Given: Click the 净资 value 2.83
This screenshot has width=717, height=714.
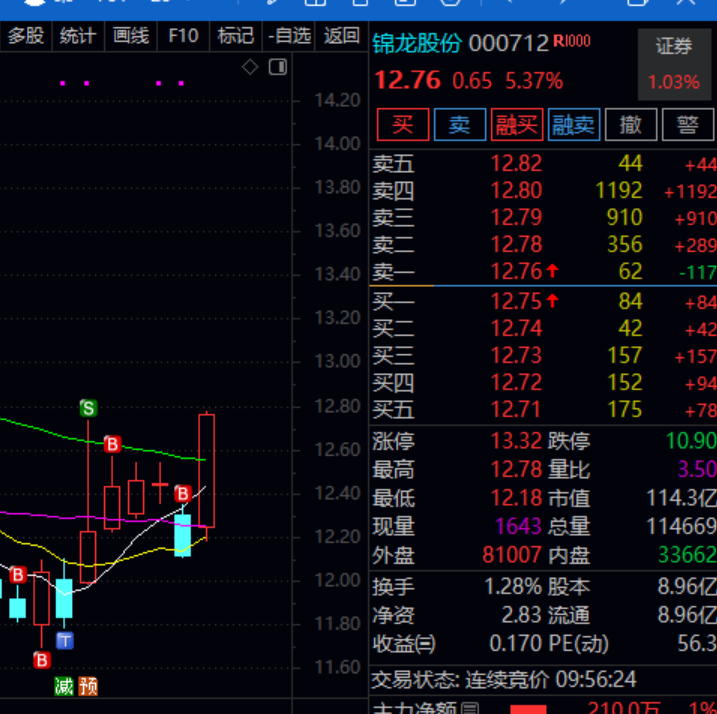Looking at the screenshot, I should [x=522, y=615].
